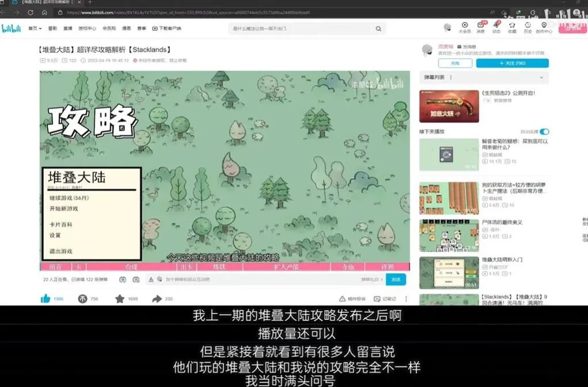Viewport: 588px width, 387px height.
Task: Click the 尸体流的最终奥义 video title
Action: [x=502, y=223]
